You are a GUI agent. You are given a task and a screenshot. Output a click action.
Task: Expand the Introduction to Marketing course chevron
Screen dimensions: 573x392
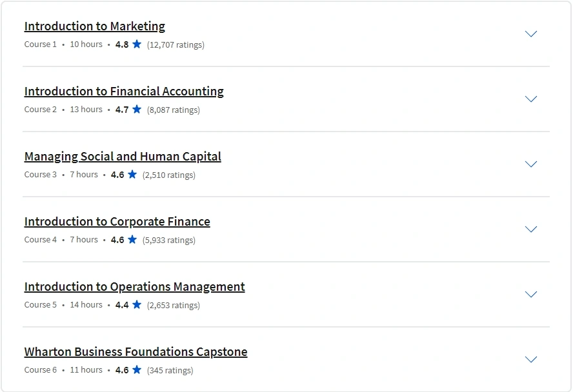530,34
